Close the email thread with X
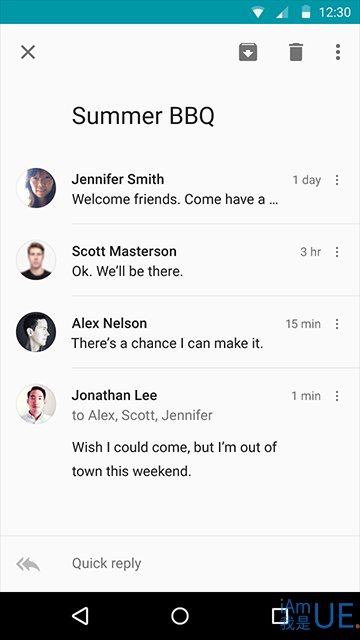360x640 pixels. [28, 52]
